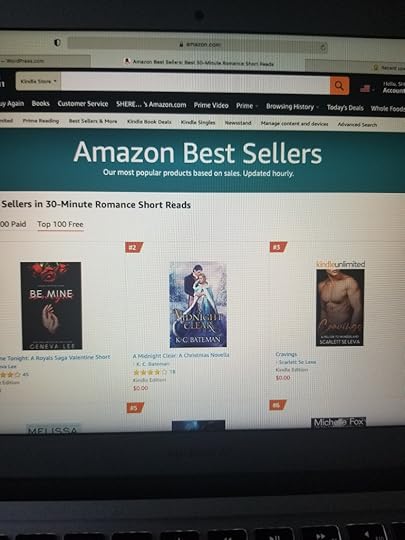Click the US flag country icon
This screenshot has height=540, width=405.
pyautogui.click(x=365, y=89)
